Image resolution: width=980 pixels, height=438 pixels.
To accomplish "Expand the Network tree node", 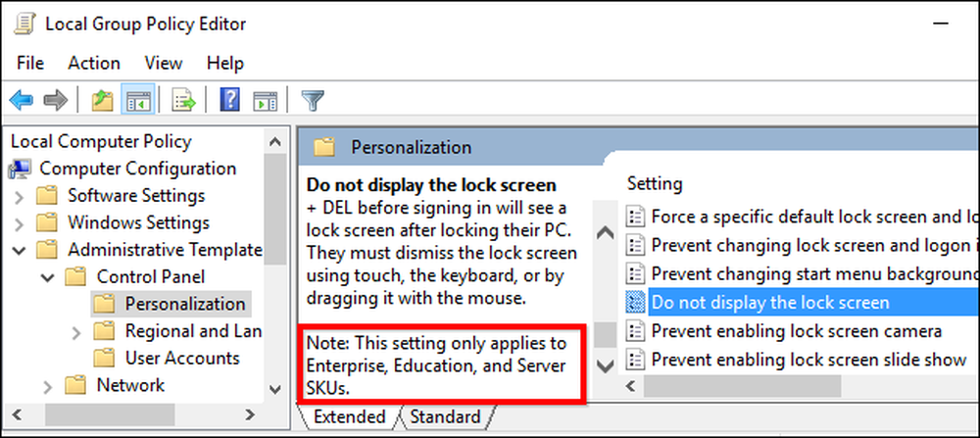I will [x=48, y=387].
